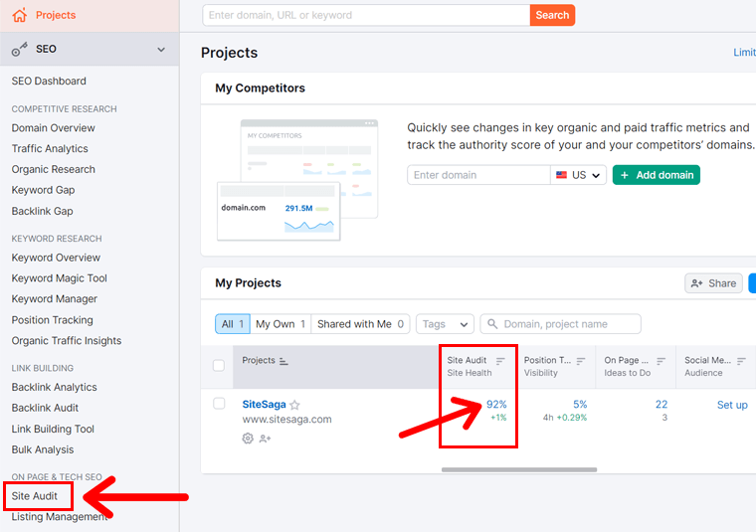756x532 pixels.
Task: Click the Projects home icon
Action: click(20, 16)
